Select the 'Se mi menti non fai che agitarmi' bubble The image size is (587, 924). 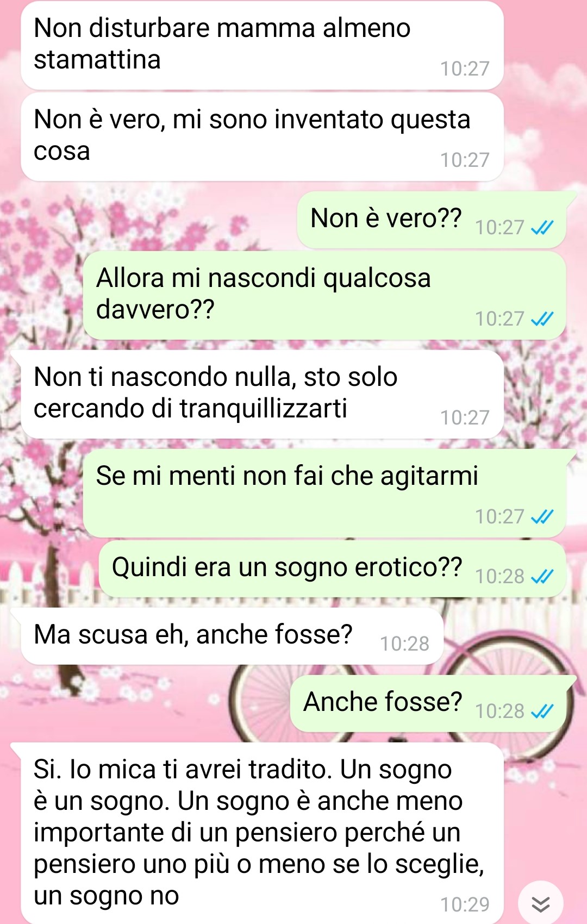324,494
